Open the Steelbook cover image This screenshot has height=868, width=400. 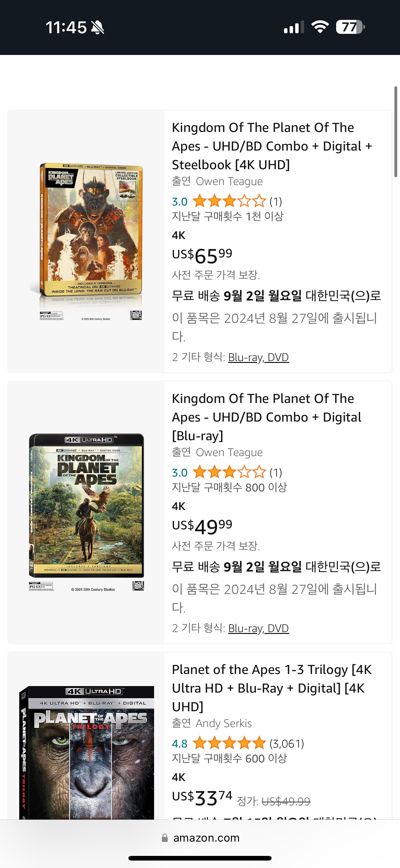point(87,241)
